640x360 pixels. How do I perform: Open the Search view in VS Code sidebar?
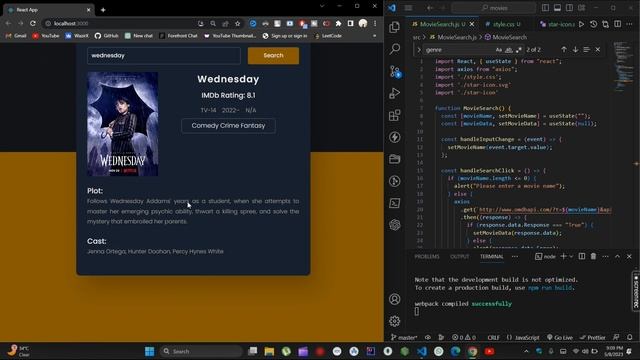394,49
